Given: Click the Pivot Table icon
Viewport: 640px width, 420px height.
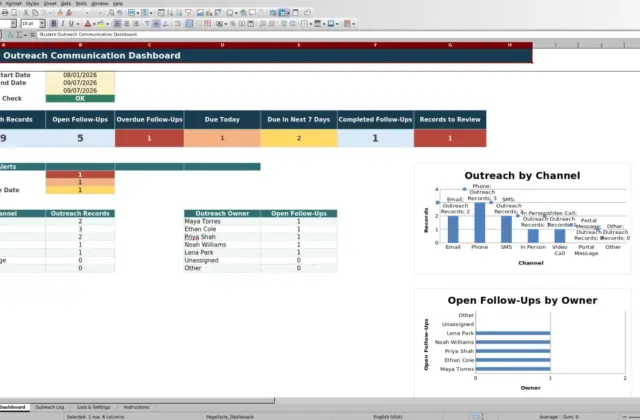Looking at the screenshot, I should (218, 13).
